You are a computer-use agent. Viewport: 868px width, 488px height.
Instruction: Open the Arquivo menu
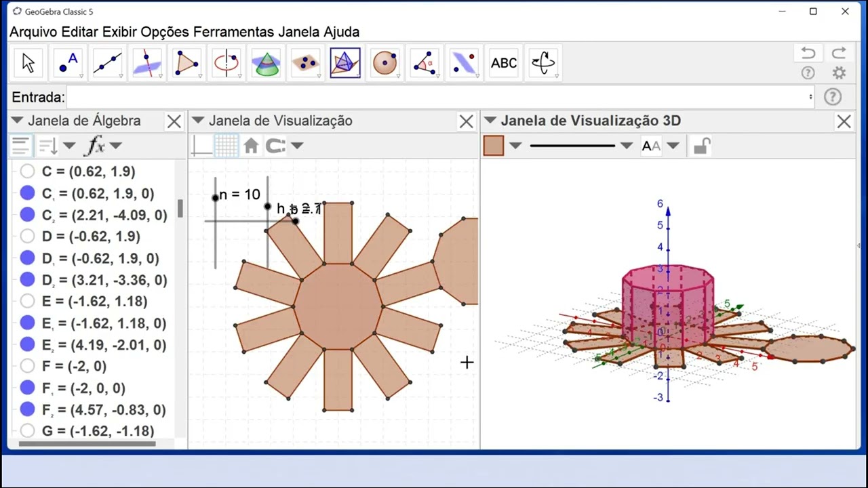[33, 32]
